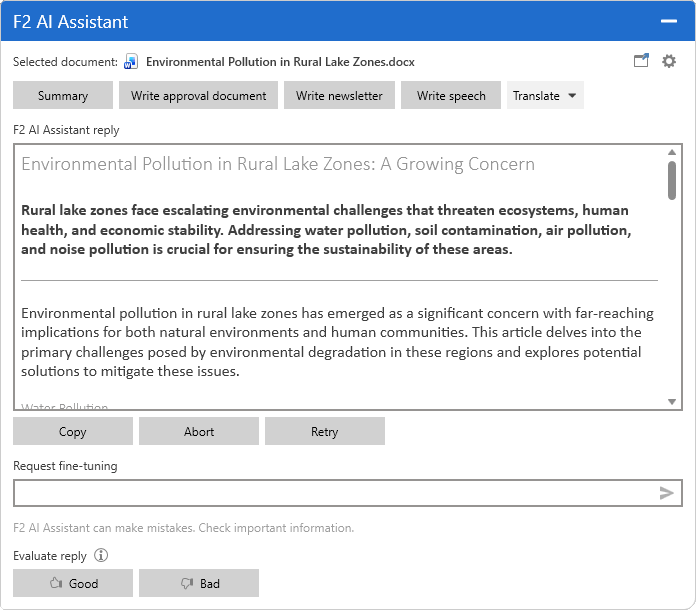
Task: Click the Write speech button
Action: pos(451,95)
